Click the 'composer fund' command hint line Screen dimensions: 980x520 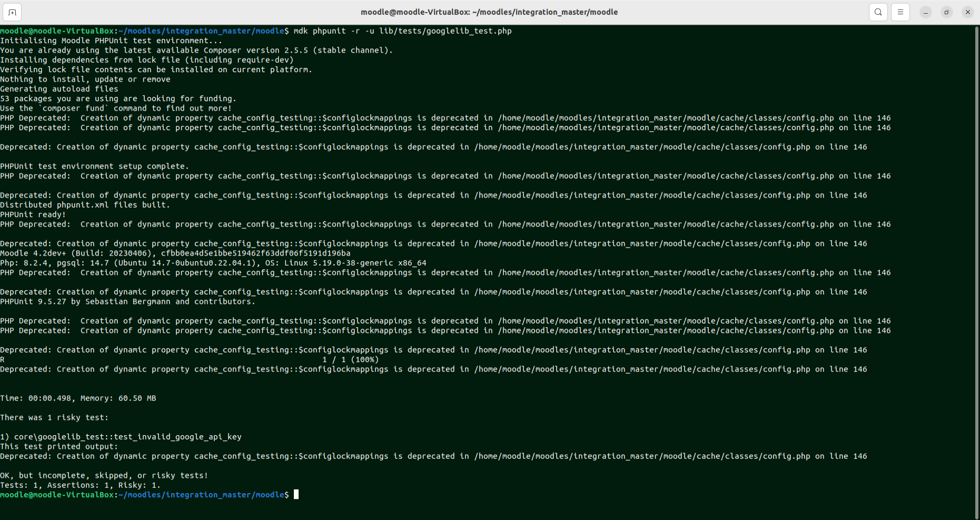[116, 109]
